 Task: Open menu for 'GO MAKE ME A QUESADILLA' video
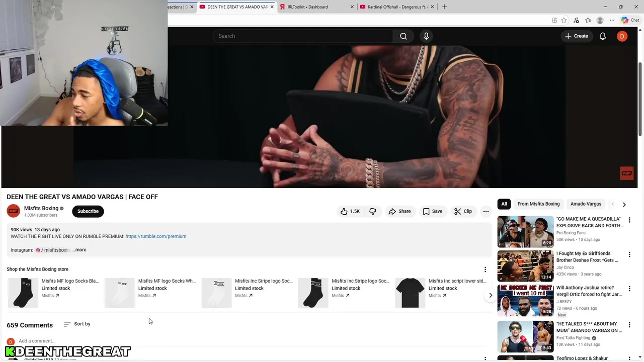coord(629,220)
